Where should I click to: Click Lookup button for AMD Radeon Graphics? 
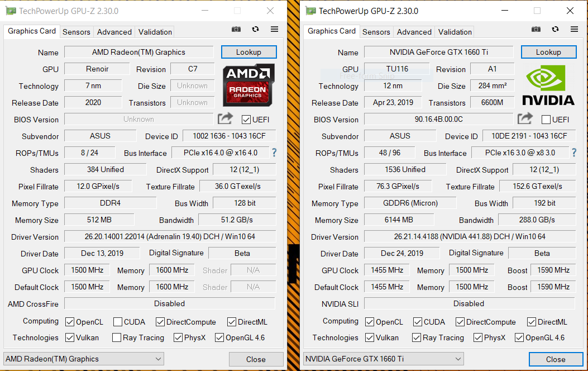point(248,52)
